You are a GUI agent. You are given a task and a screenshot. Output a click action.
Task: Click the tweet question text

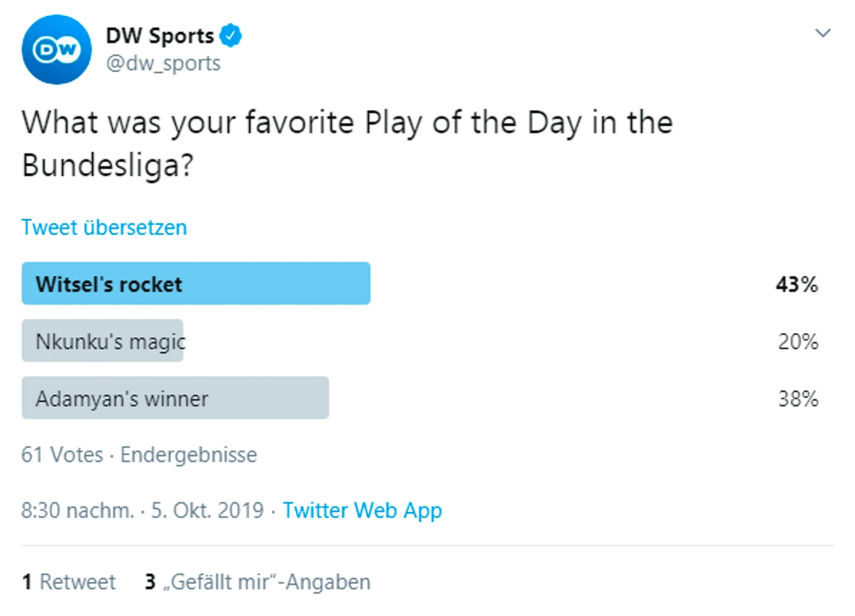[347, 143]
